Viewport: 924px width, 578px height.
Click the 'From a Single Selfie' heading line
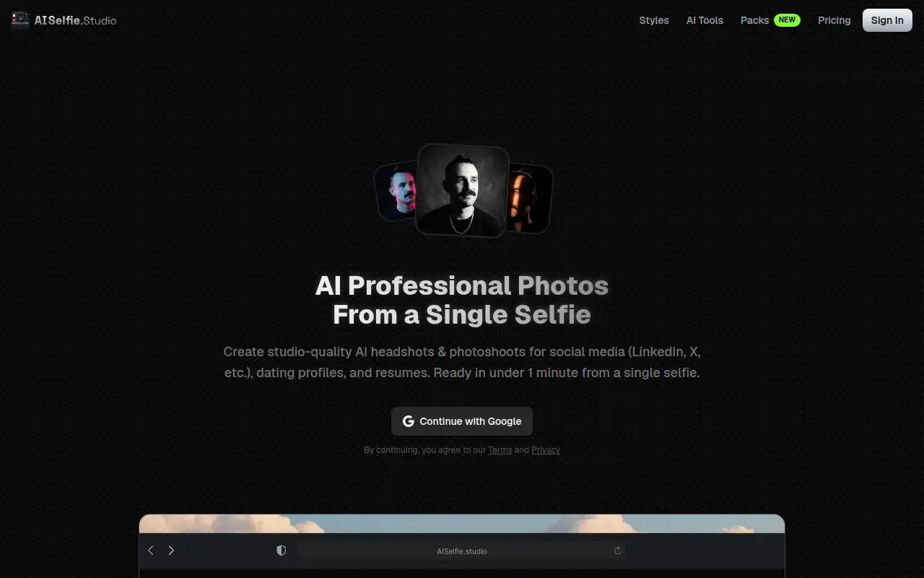[x=462, y=314]
